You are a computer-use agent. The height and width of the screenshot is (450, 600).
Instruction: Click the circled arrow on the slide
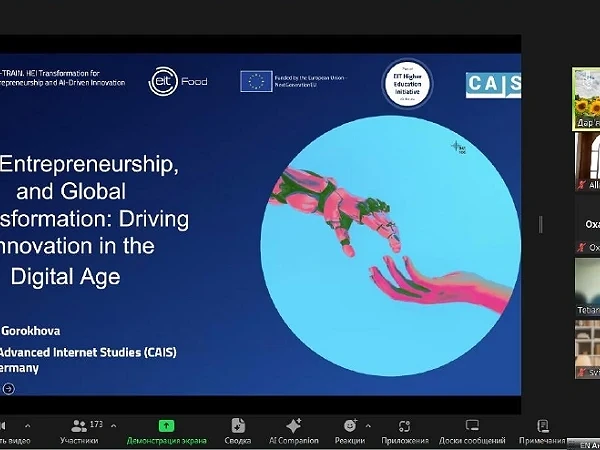pyautogui.click(x=9, y=388)
